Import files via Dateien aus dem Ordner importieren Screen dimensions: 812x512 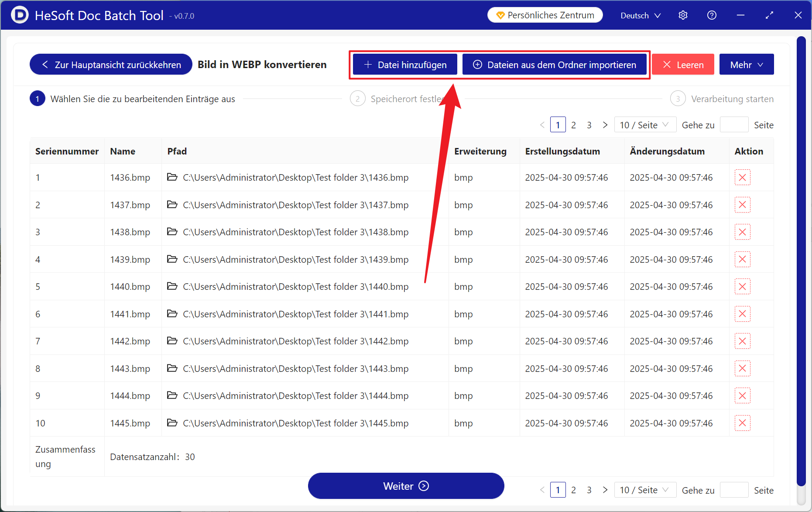(554, 65)
